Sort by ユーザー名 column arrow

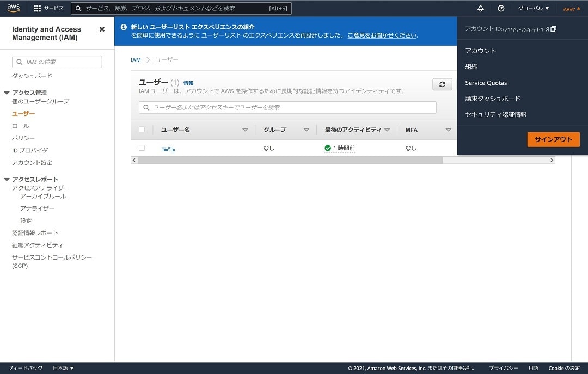pos(245,130)
